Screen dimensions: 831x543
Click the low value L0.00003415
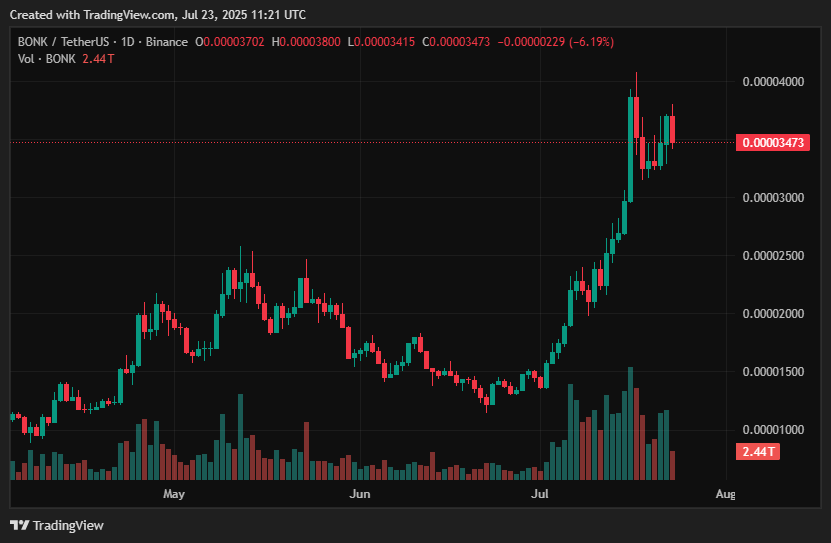pos(381,42)
